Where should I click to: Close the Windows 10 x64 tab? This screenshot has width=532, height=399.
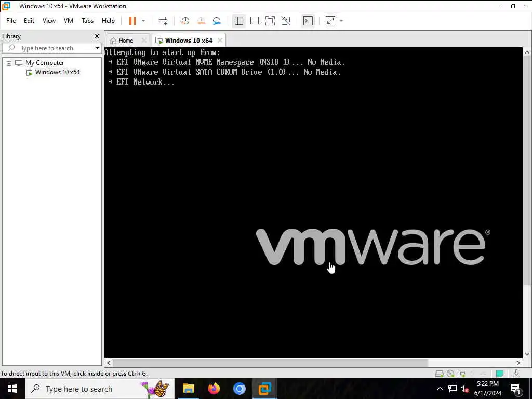pyautogui.click(x=220, y=41)
